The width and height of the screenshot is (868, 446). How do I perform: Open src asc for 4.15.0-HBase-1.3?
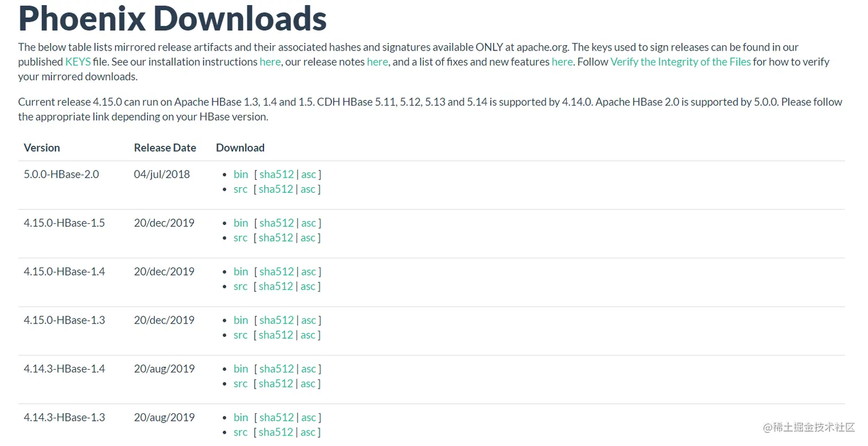coord(308,335)
